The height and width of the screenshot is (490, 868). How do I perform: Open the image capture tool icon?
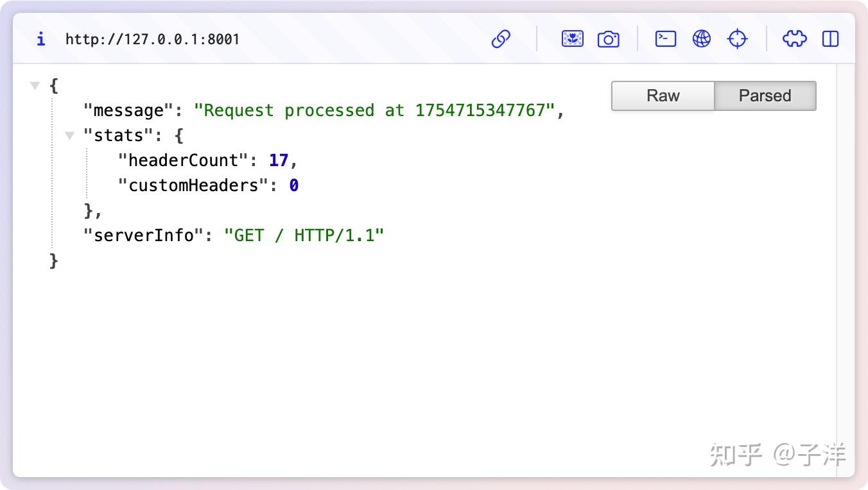[571, 38]
